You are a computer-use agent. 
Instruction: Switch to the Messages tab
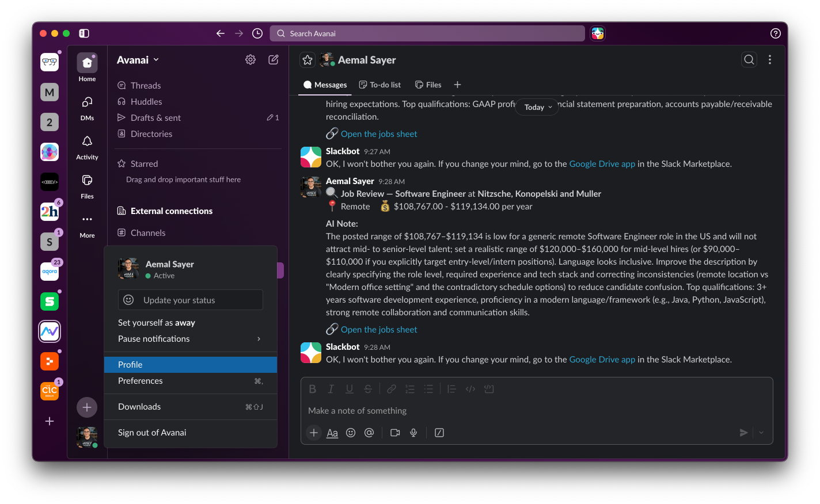click(325, 85)
